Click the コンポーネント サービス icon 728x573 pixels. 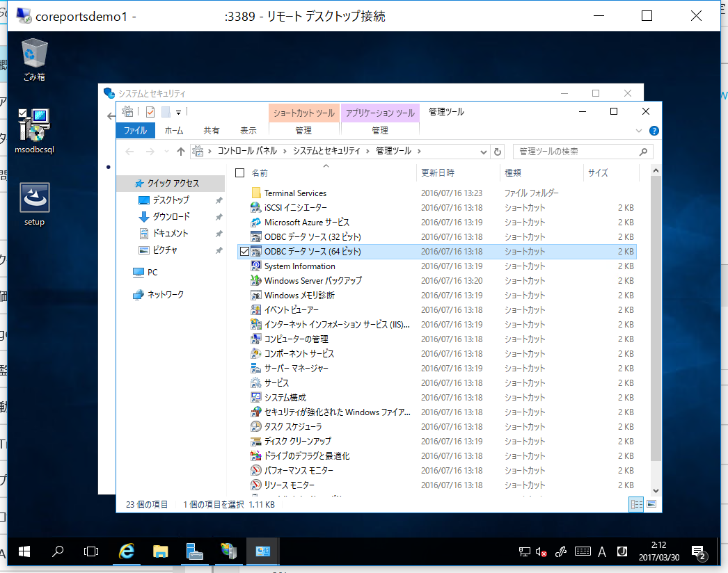click(256, 353)
